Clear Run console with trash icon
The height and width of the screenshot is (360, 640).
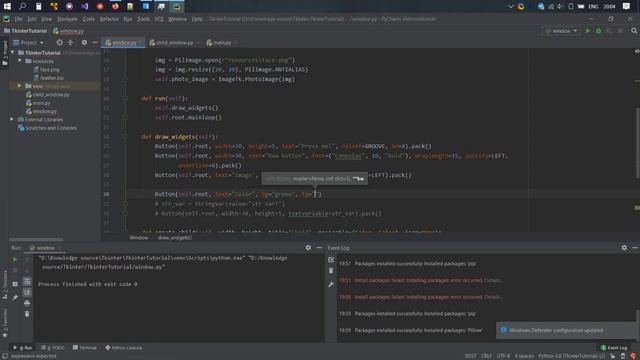point(27,314)
